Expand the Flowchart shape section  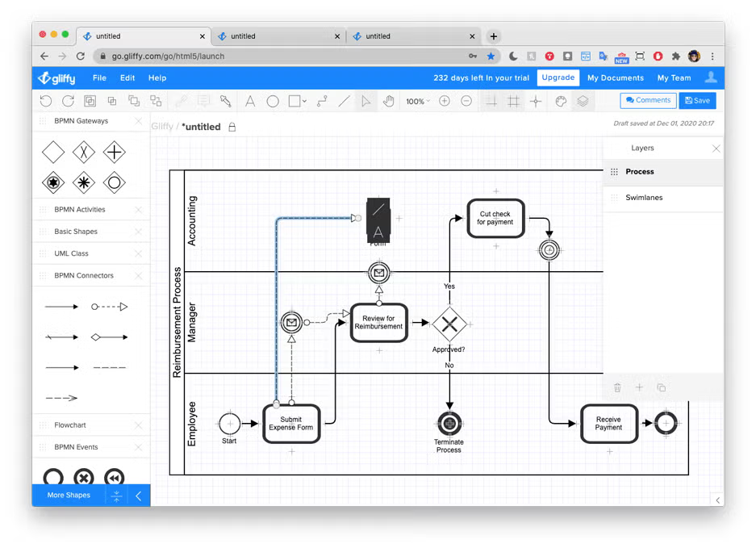point(70,425)
